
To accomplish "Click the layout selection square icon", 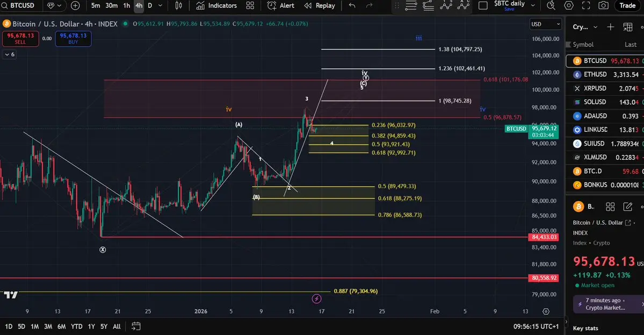I will [483, 5].
